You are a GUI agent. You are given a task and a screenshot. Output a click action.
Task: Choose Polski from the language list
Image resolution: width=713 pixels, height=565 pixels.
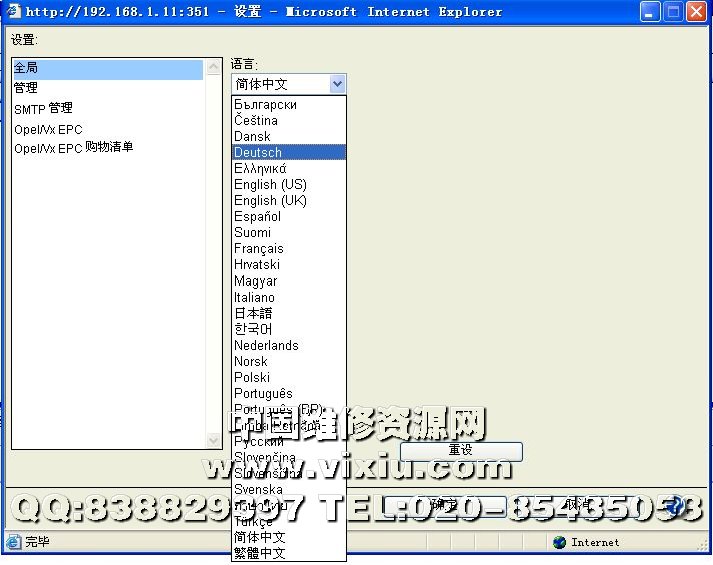pos(289,377)
